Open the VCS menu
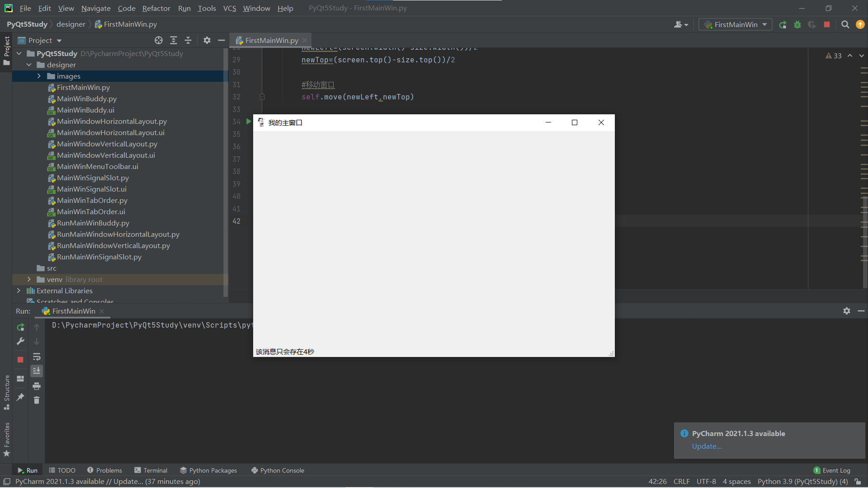Screen dimensions: 868x488 click(230, 8)
